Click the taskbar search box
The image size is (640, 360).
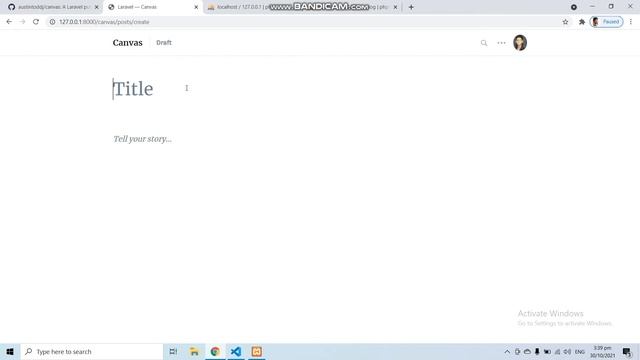coord(92,351)
